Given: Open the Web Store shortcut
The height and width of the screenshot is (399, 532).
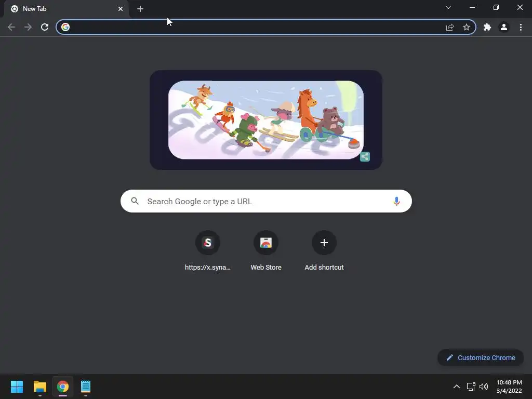Looking at the screenshot, I should pos(266,250).
